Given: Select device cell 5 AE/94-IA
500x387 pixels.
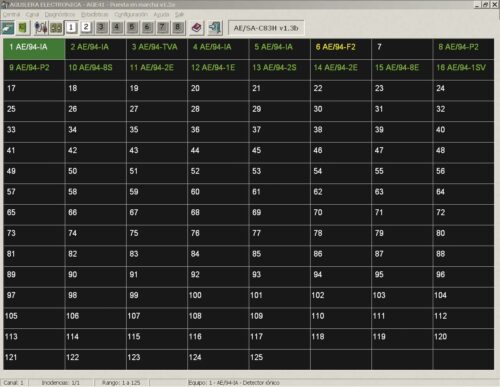Looking at the screenshot, I should click(280, 49).
